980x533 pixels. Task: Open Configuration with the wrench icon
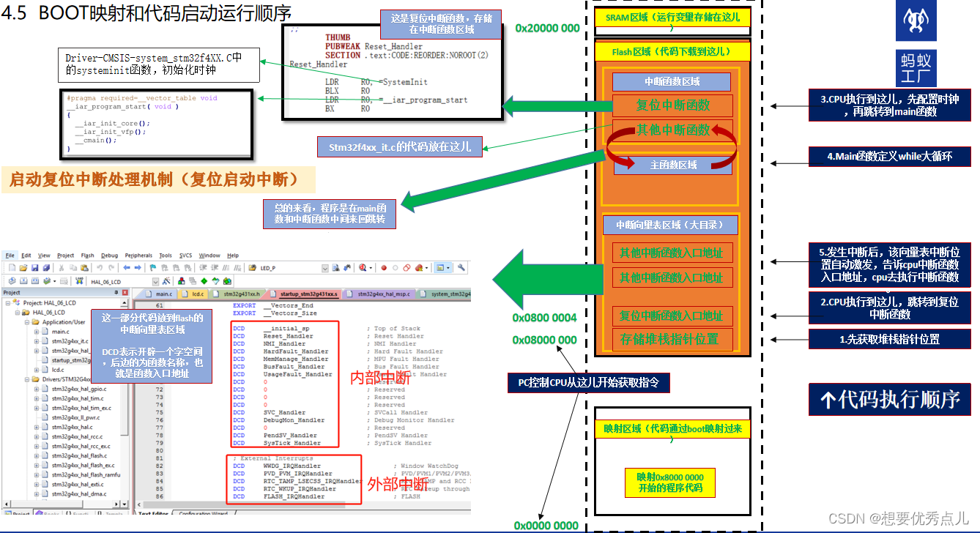point(461,267)
